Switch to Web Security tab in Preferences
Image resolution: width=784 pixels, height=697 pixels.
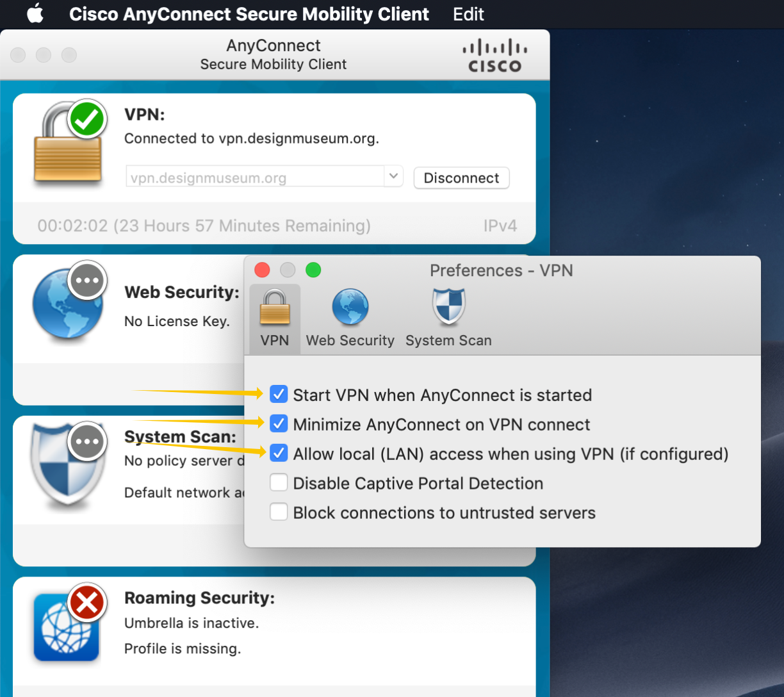pyautogui.click(x=350, y=318)
